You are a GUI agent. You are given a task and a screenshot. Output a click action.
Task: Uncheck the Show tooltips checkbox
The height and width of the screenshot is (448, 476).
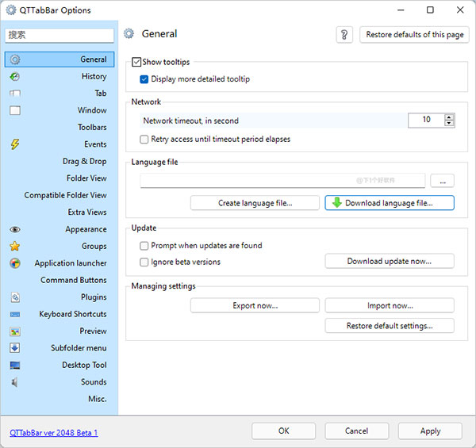137,62
